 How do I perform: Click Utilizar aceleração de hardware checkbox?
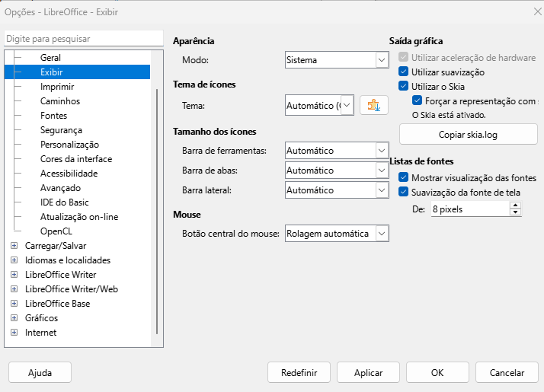(403, 57)
